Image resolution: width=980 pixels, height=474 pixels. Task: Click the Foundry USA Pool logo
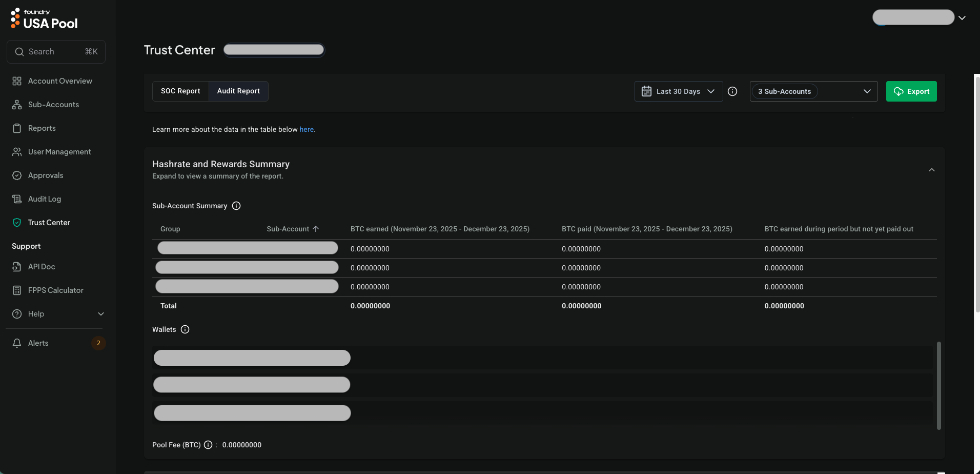pos(44,18)
